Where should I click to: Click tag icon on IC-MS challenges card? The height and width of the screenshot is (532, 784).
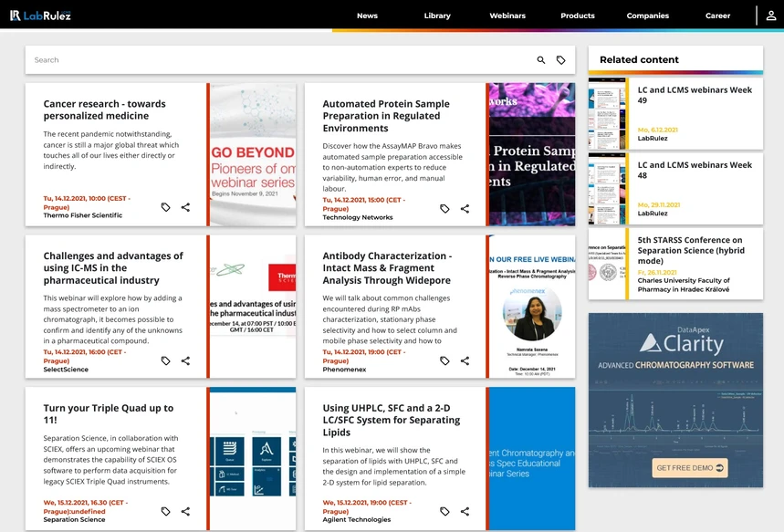tap(165, 360)
